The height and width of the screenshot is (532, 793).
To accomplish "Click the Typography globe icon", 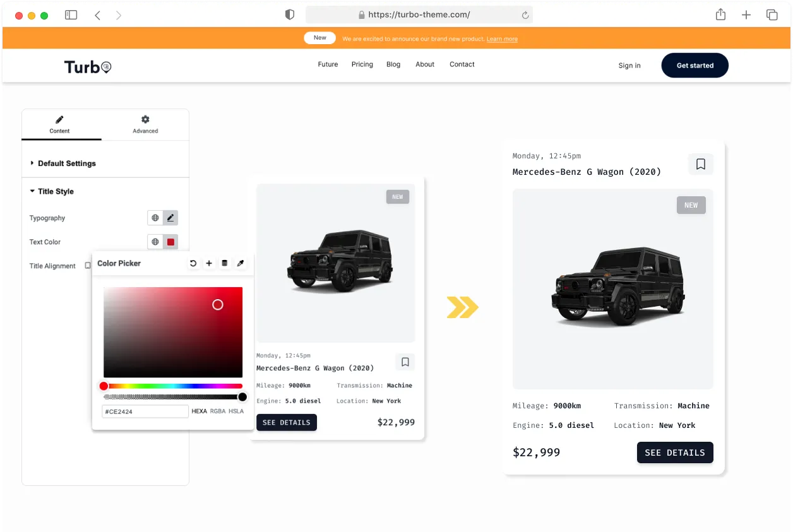I will [x=155, y=218].
